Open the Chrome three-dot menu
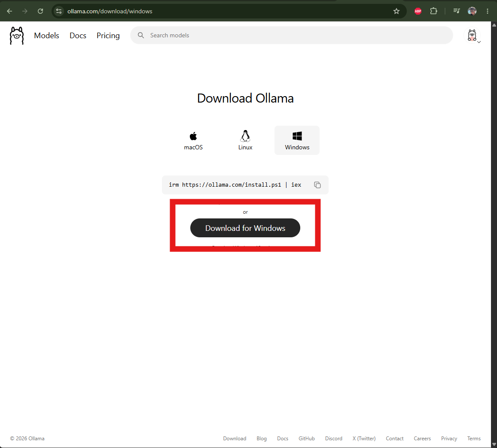 pyautogui.click(x=487, y=11)
